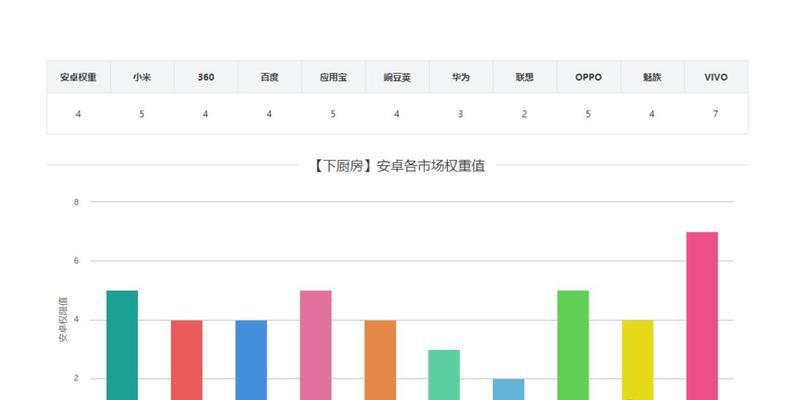Click the chart title 【下厨房】安卓各市场权重值
This screenshot has width=802, height=400.
click(x=398, y=166)
